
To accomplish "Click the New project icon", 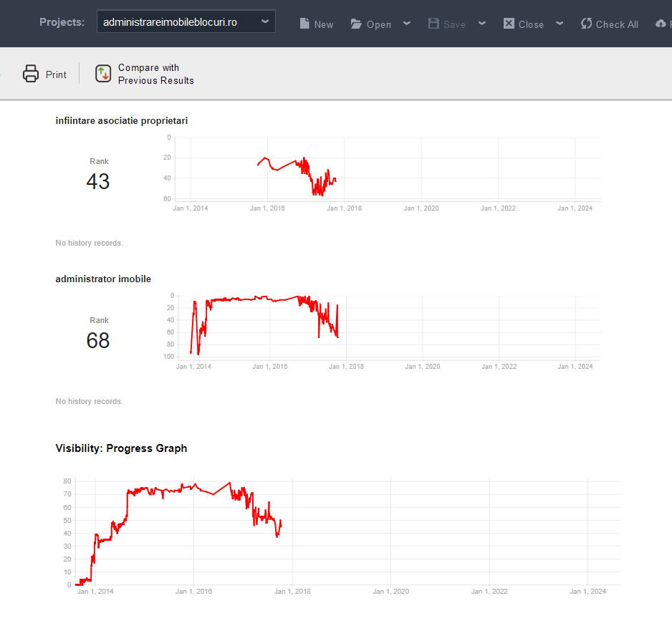I will point(303,24).
